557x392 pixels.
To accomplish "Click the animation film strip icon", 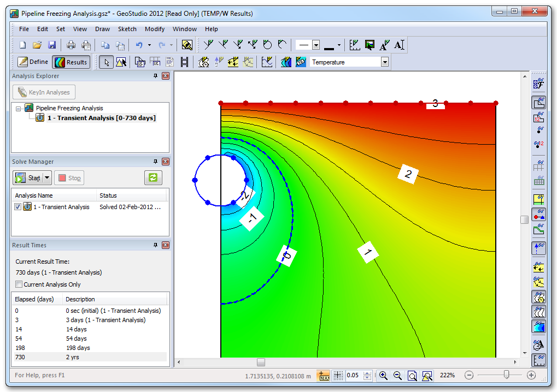I will (x=184, y=62).
